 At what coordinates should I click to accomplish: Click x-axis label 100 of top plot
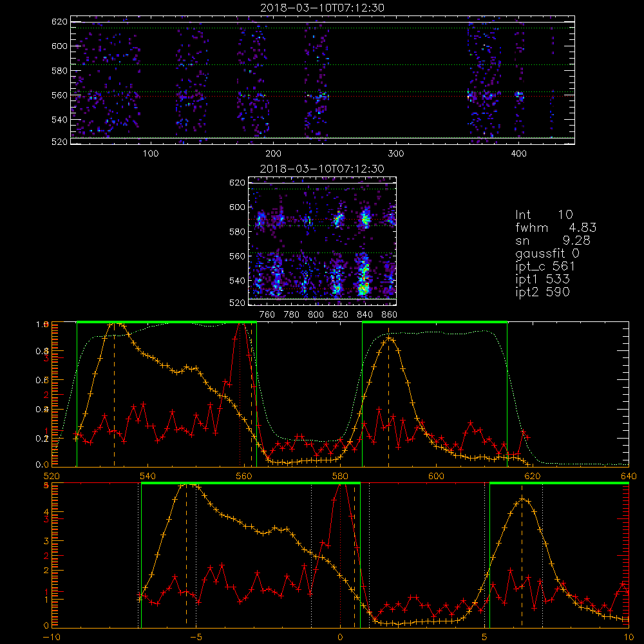pyautogui.click(x=150, y=154)
